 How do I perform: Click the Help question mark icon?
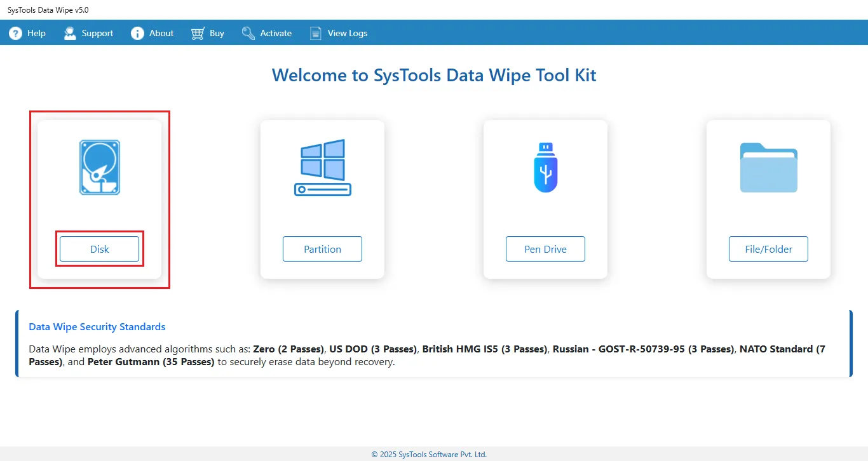pos(15,33)
